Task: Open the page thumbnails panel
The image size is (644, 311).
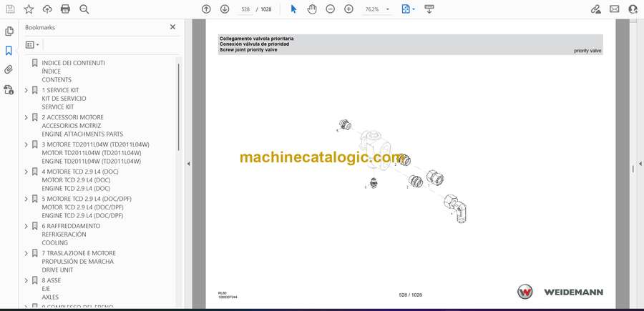Action: pos(9,31)
